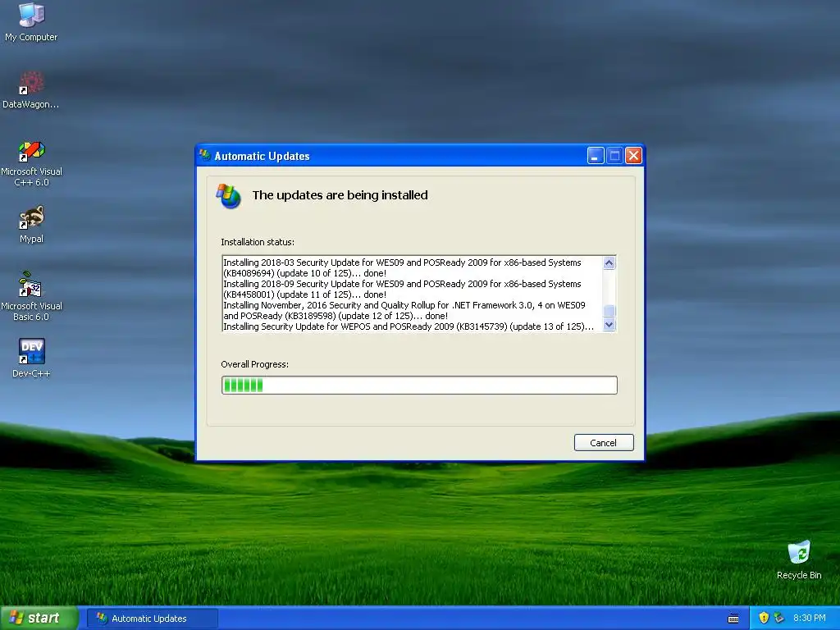Click the KB3145739 update 13 status line
Screen dimensions: 840x630
pos(409,326)
